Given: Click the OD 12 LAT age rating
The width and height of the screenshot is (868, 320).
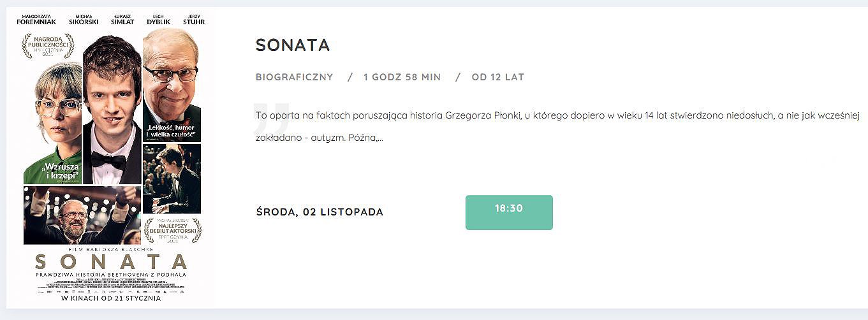Looking at the screenshot, I should 498,77.
